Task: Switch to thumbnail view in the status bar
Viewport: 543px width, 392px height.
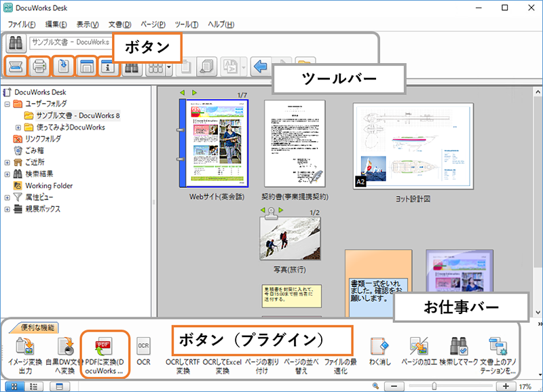Action: 14,387
